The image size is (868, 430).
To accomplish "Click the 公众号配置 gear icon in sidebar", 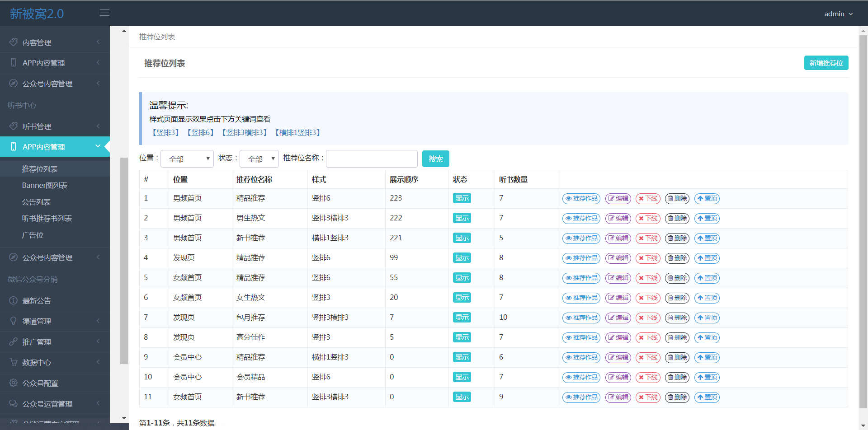I will click(x=14, y=383).
